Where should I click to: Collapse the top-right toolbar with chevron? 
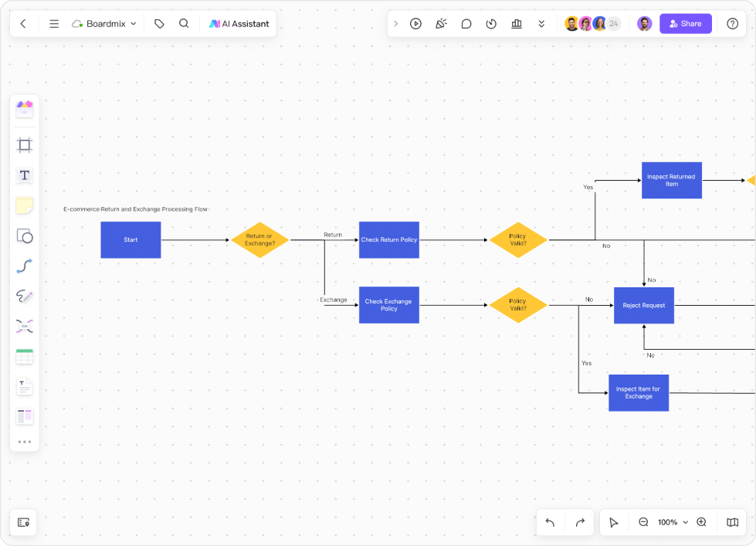[x=396, y=24]
